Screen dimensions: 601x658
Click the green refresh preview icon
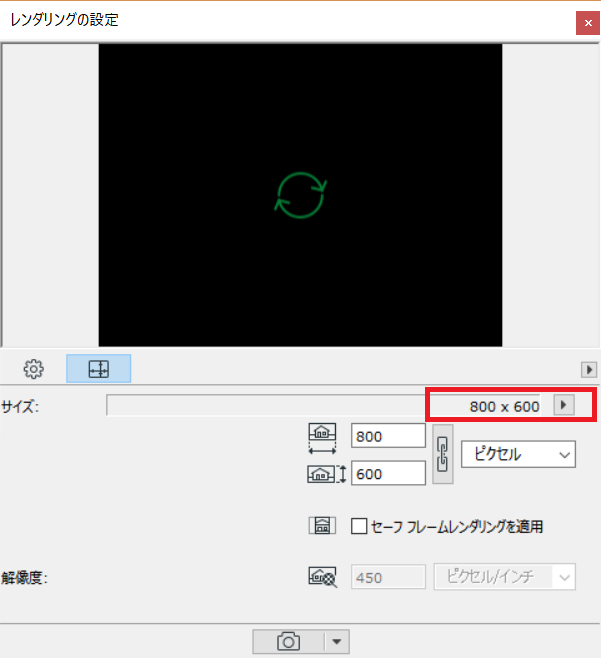pyautogui.click(x=300, y=195)
